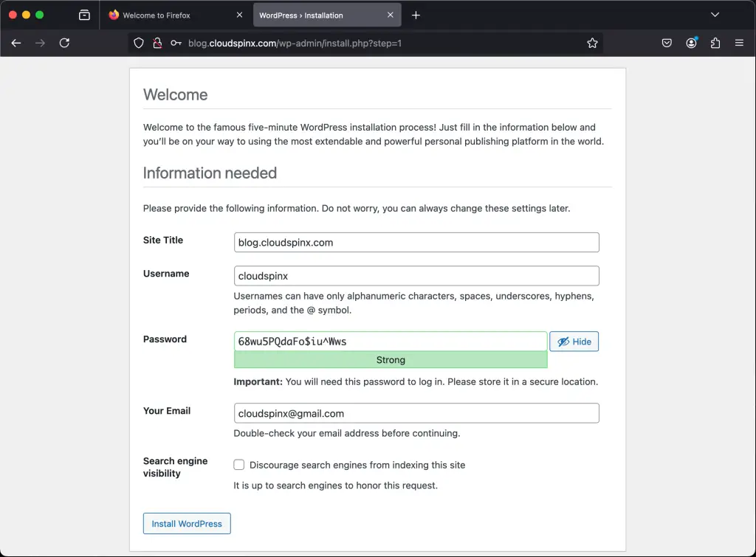Bookmark this page with the star icon
The width and height of the screenshot is (756, 557).
(x=592, y=43)
